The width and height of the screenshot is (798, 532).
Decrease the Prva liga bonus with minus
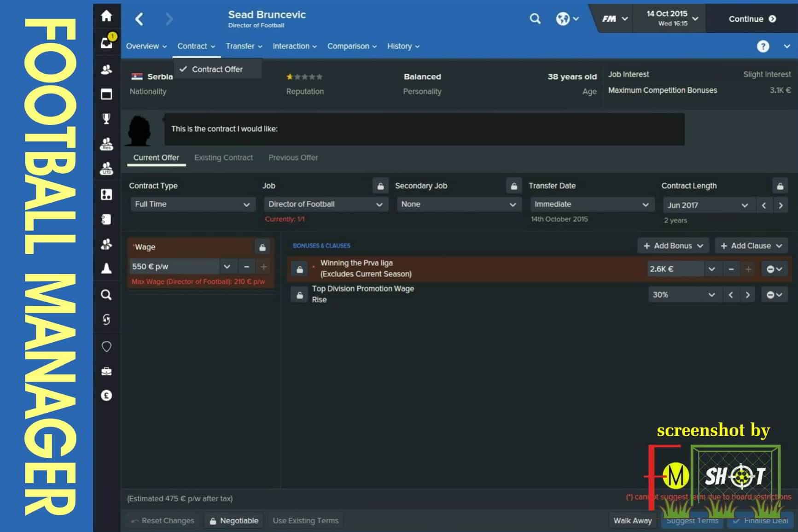(x=731, y=269)
